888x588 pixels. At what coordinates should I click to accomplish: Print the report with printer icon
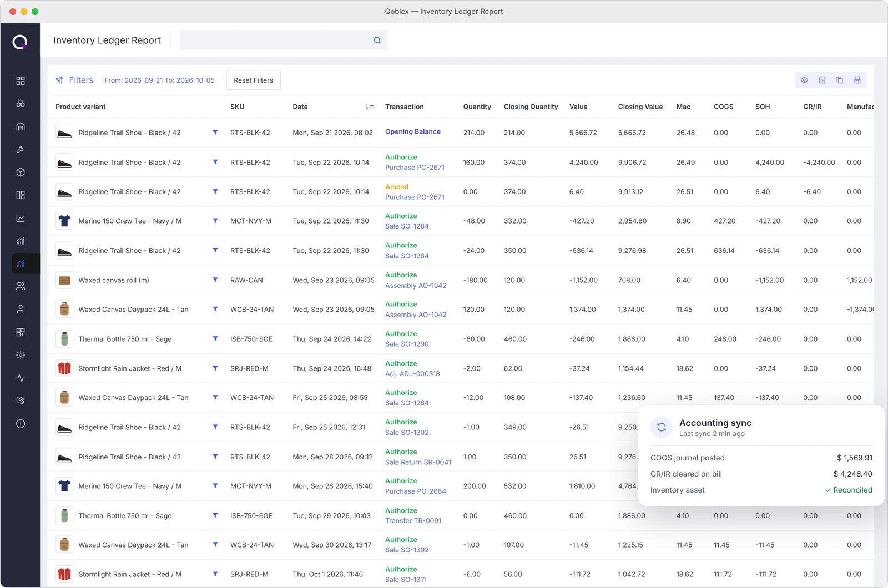coord(857,80)
